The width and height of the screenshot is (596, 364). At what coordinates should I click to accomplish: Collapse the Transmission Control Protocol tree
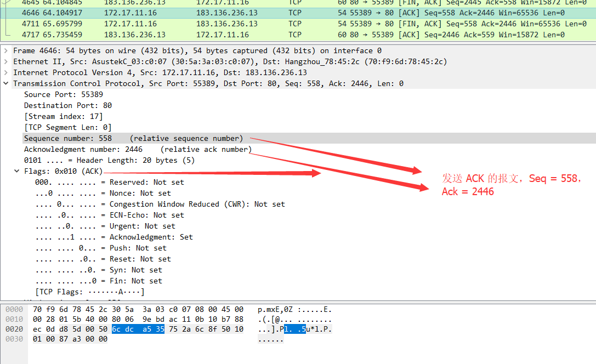pyautogui.click(x=6, y=83)
